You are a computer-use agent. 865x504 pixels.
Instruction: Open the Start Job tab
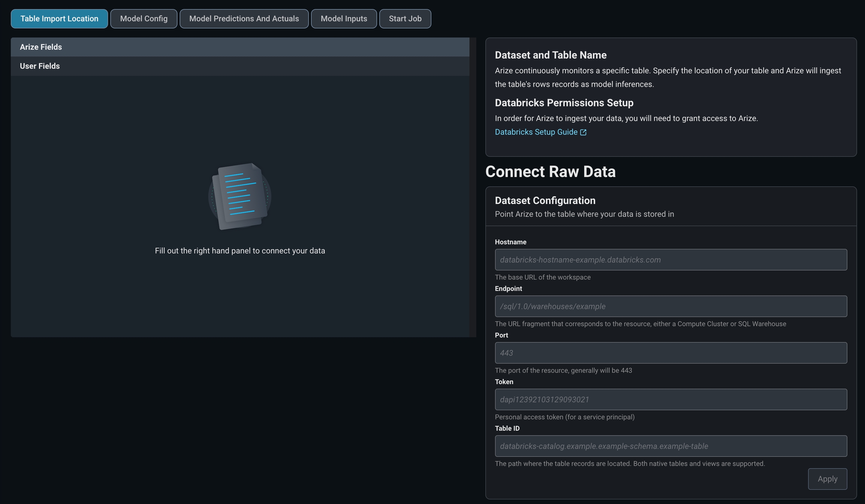405,19
